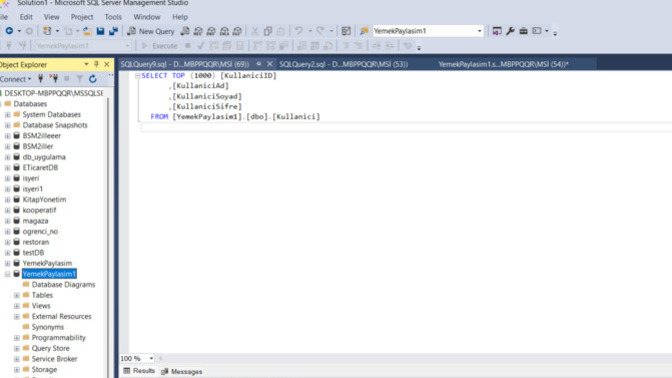
Task: Switch to the Messages tab
Action: pyautogui.click(x=182, y=372)
